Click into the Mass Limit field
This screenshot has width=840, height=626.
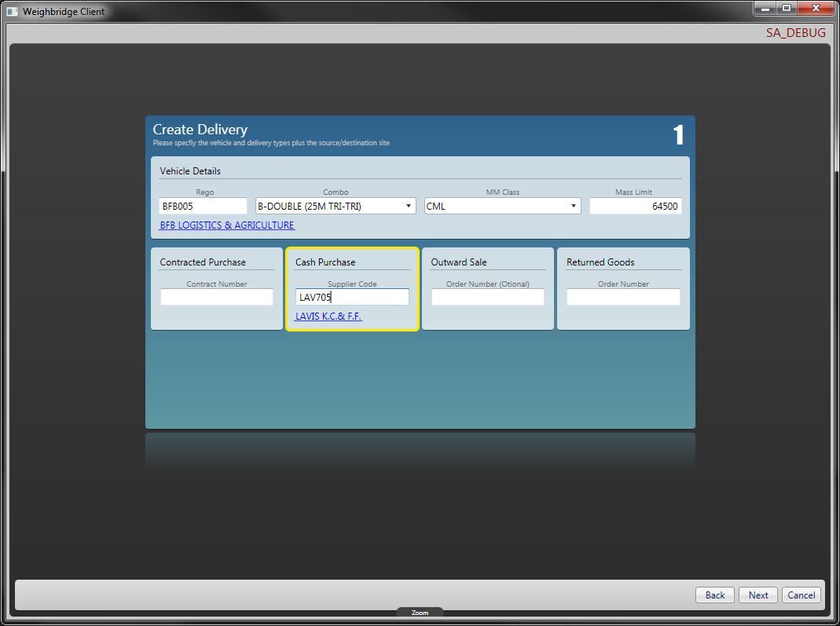(x=635, y=207)
